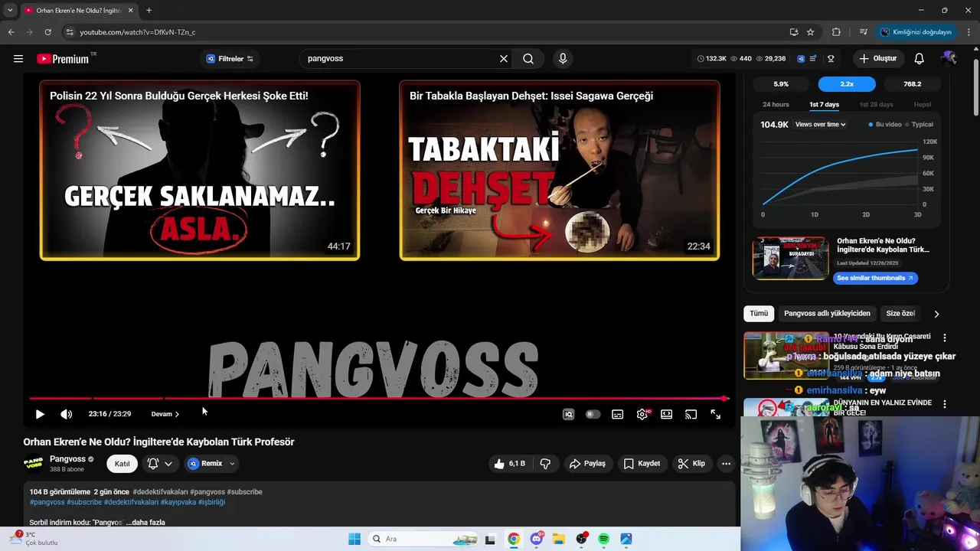Create a clip with Klip

coord(691,464)
